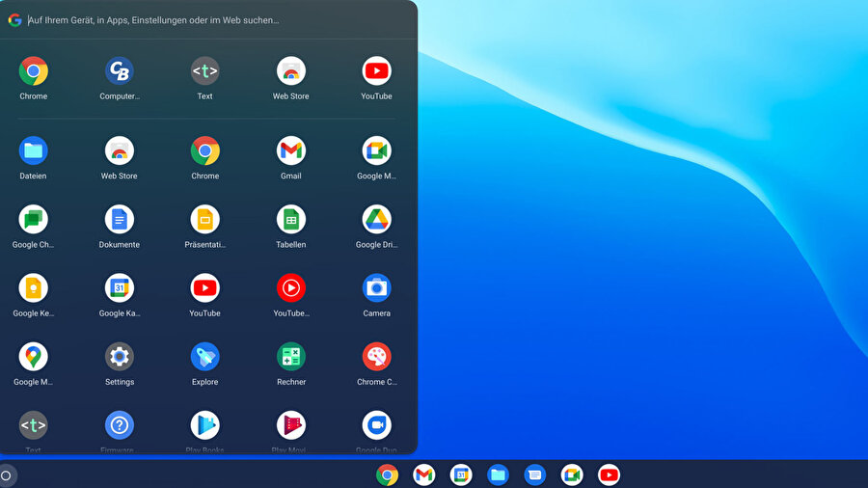The height and width of the screenshot is (488, 868).
Task: Launch the Chrome Canvas app
Action: (x=376, y=356)
